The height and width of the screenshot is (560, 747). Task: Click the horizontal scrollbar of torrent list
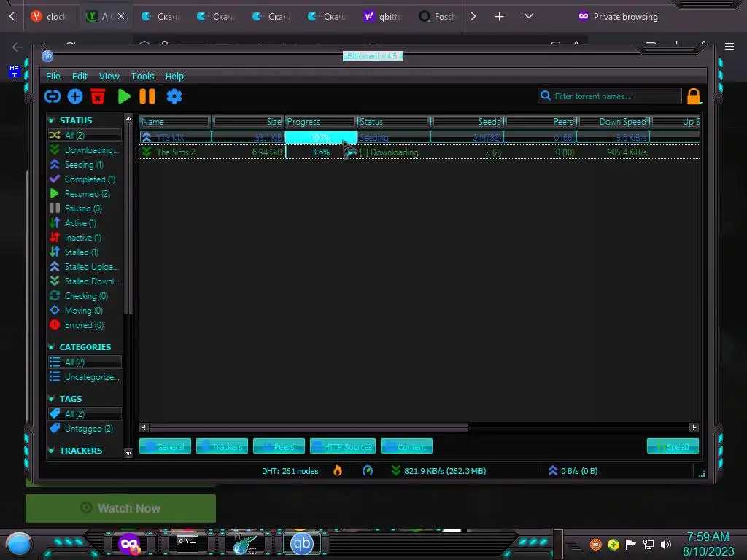coord(309,427)
